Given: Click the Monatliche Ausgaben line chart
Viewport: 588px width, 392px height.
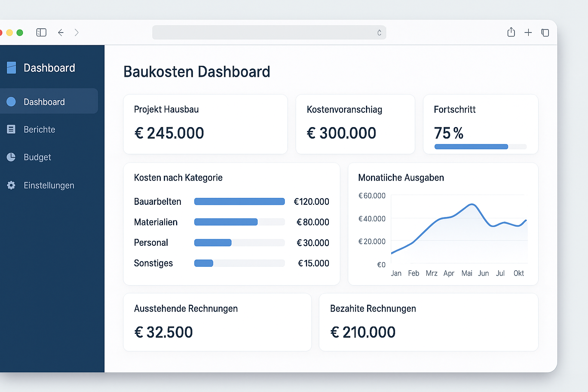Looking at the screenshot, I should click(459, 230).
